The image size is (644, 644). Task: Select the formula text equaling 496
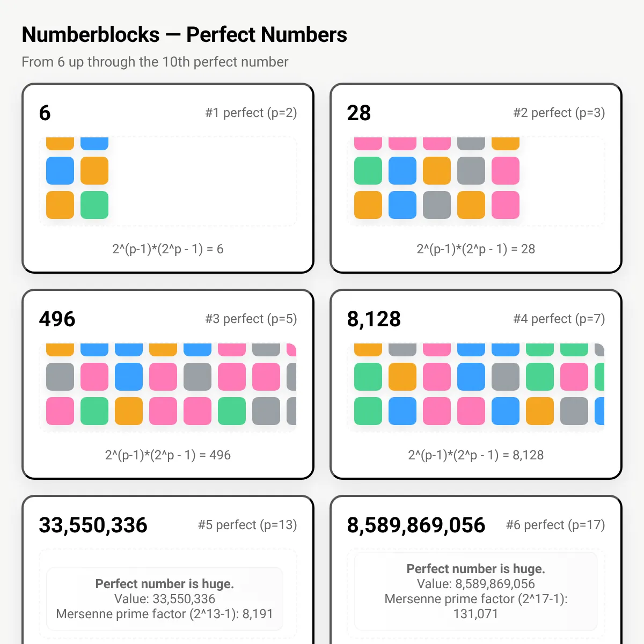point(168,455)
